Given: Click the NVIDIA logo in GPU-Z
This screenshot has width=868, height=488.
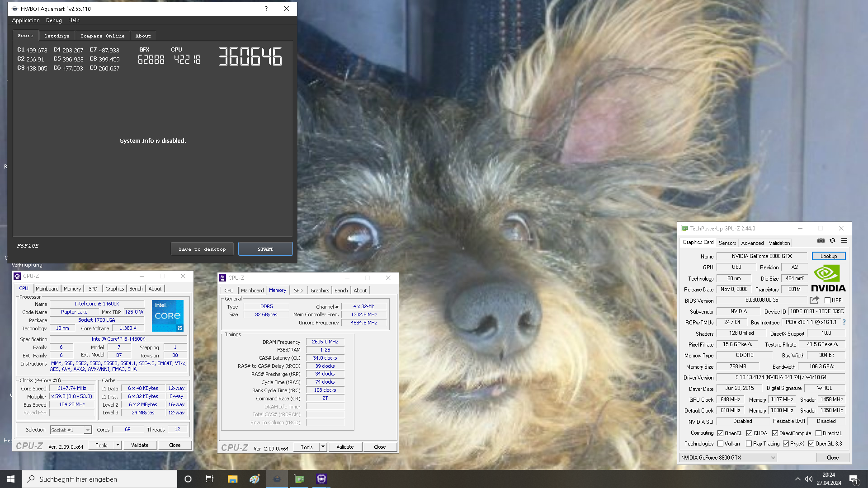Looking at the screenshot, I should 828,278.
